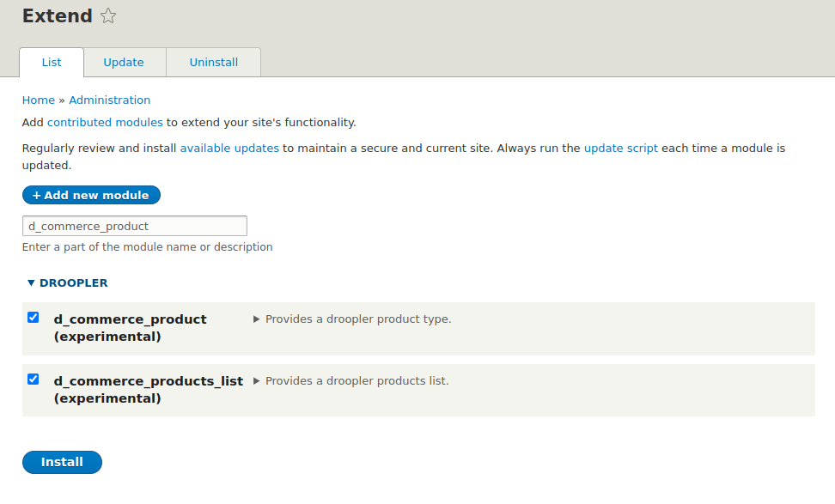
Task: Focus the module filter text field
Action: point(135,226)
